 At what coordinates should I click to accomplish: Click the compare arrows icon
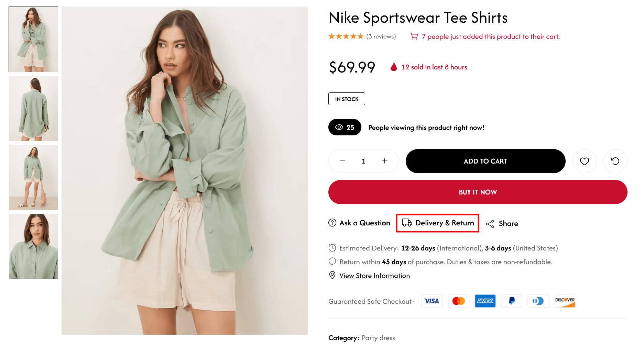click(615, 161)
